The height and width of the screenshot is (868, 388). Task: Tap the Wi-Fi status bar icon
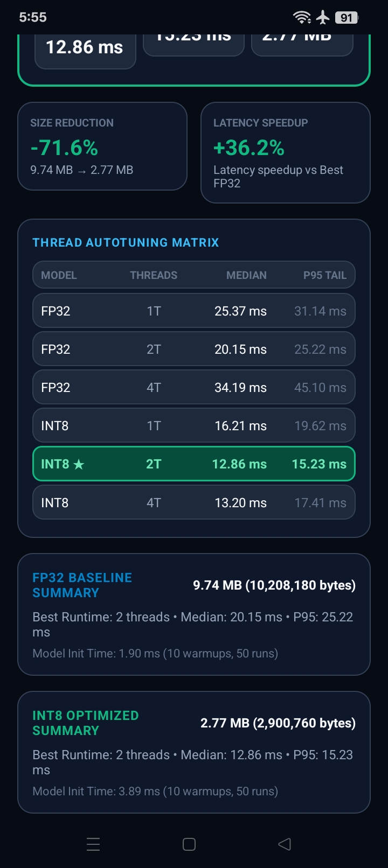pyautogui.click(x=302, y=18)
